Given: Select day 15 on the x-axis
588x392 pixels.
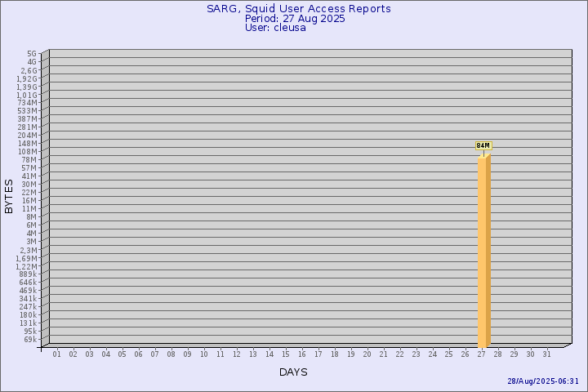Looking at the screenshot, I should (286, 354).
